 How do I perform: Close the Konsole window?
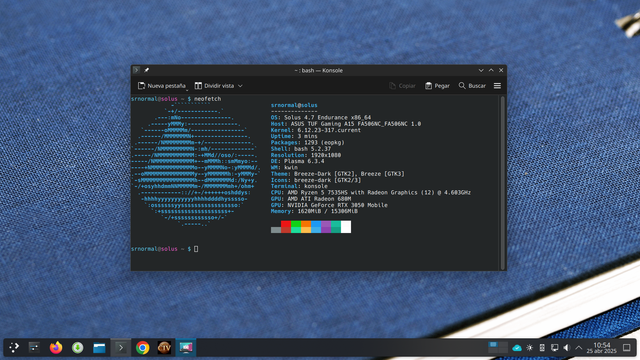(501, 70)
